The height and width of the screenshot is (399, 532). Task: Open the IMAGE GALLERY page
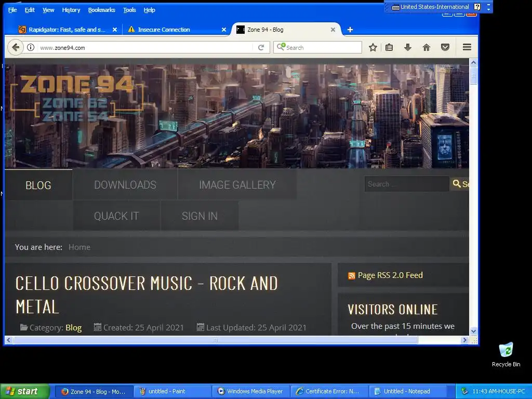tap(237, 184)
